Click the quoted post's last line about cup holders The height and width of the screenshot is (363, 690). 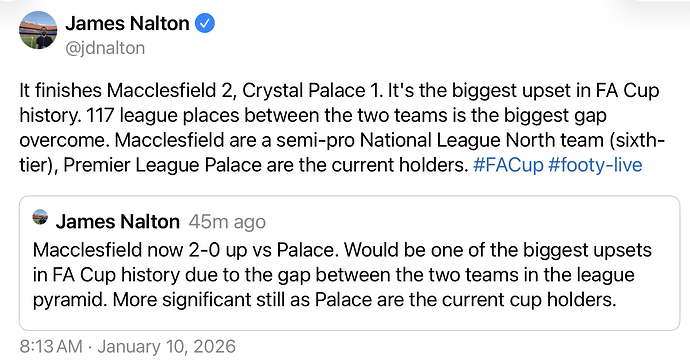324,300
